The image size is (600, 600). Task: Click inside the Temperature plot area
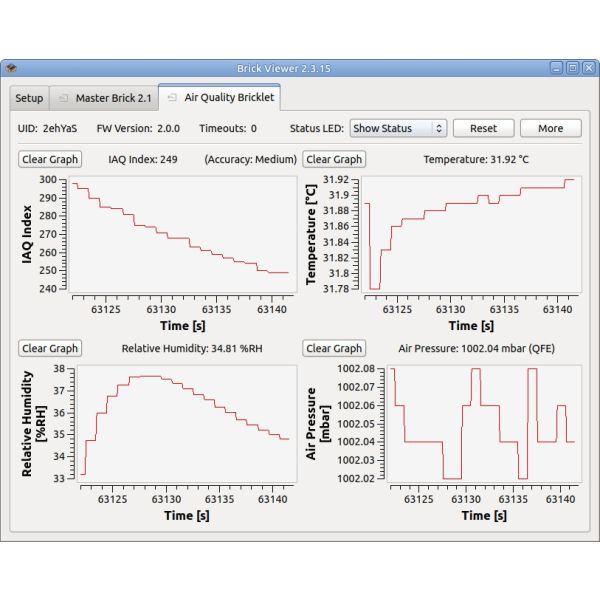click(x=471, y=234)
